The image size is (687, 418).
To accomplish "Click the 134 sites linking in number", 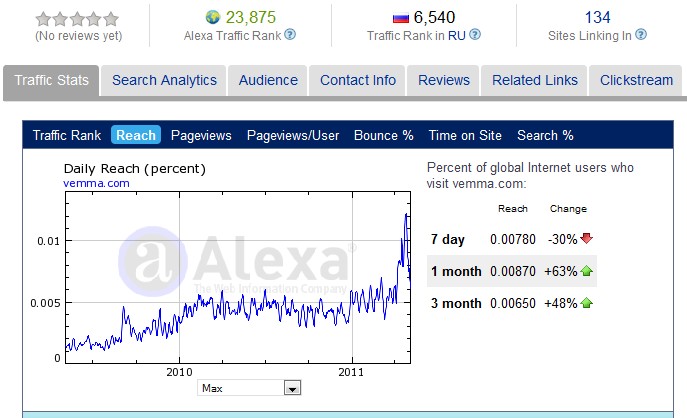I will click(x=597, y=17).
